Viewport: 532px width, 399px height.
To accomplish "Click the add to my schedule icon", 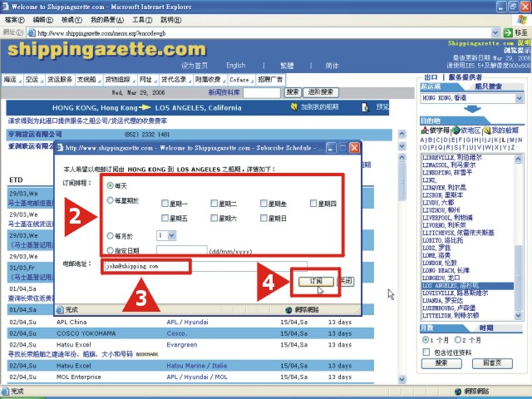I will click(294, 107).
